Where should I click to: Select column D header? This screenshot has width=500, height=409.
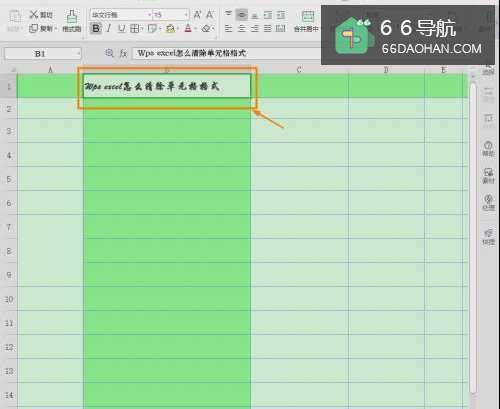pyautogui.click(x=386, y=69)
